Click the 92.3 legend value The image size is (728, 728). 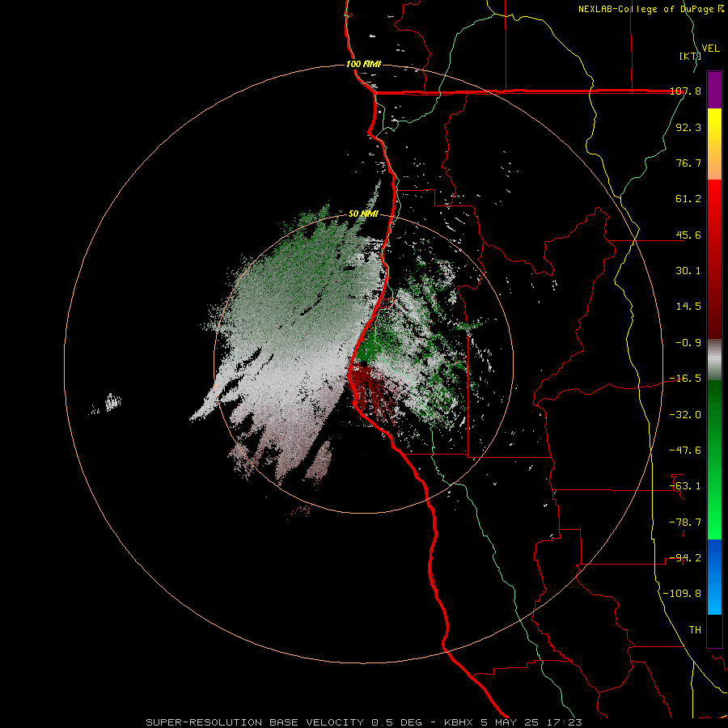(x=688, y=127)
